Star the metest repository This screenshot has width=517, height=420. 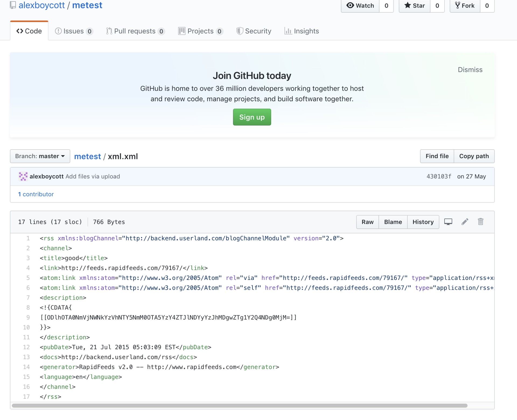(x=415, y=6)
